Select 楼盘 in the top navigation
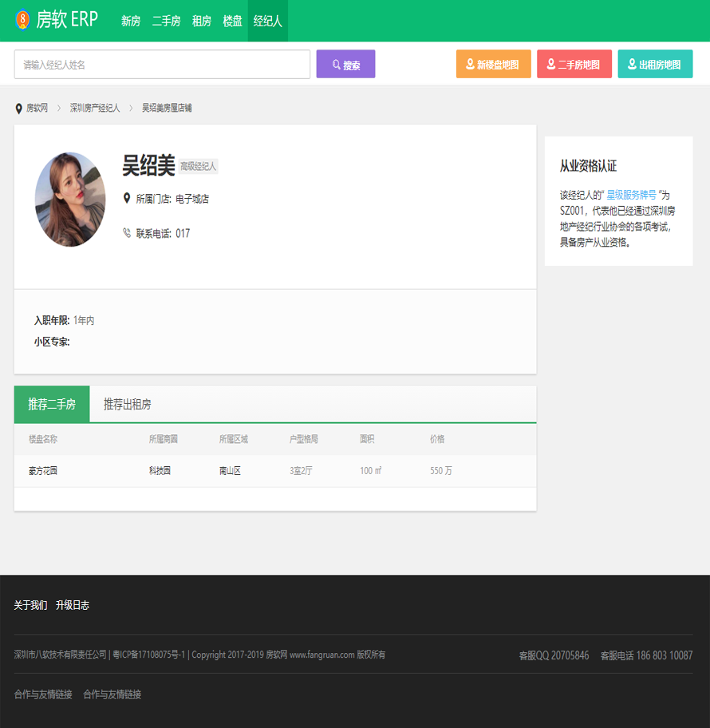 [232, 22]
